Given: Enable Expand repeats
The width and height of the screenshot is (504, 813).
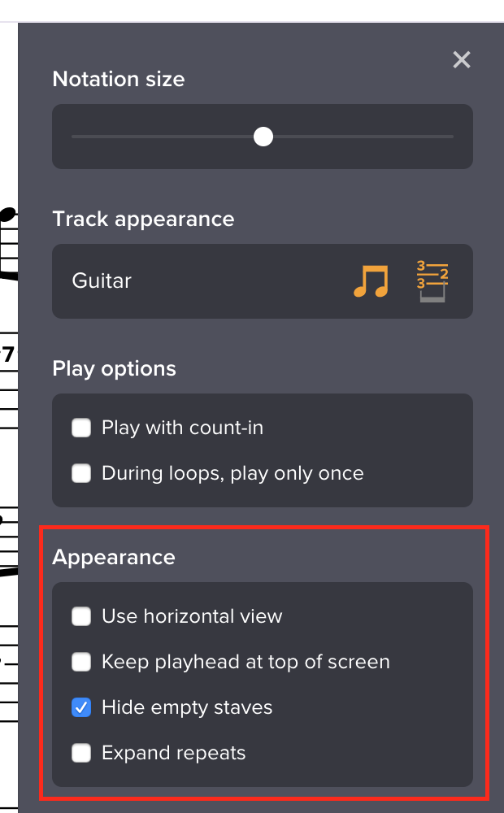Looking at the screenshot, I should coord(80,753).
